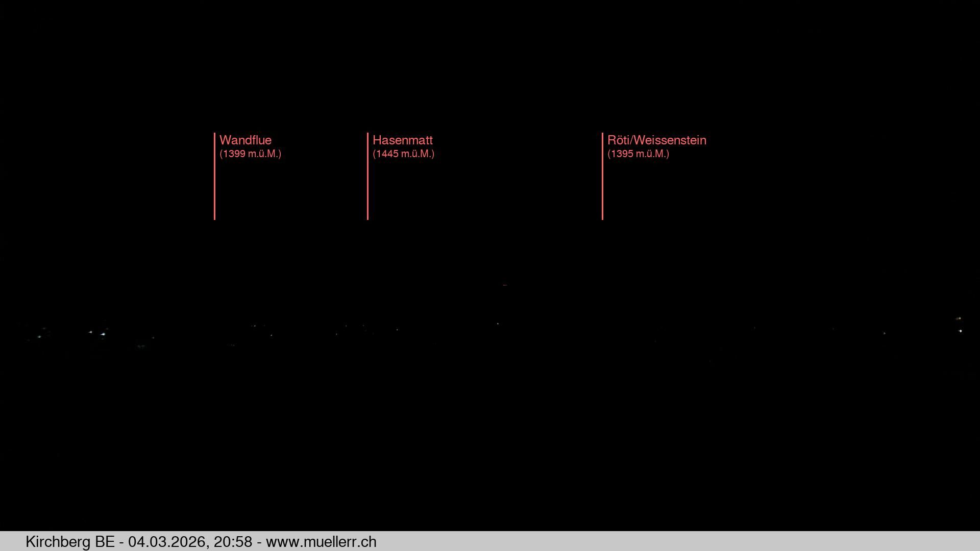
Task: Click the brightest light in the left cluster
Action: coord(103,334)
